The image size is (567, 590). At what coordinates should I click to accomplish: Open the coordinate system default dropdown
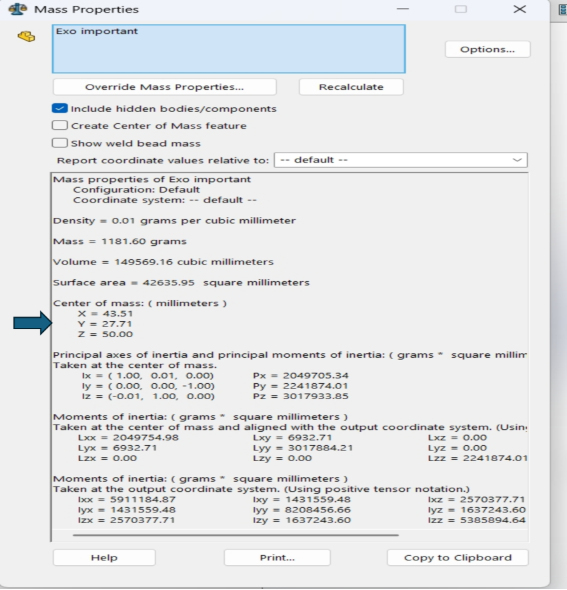[401, 160]
